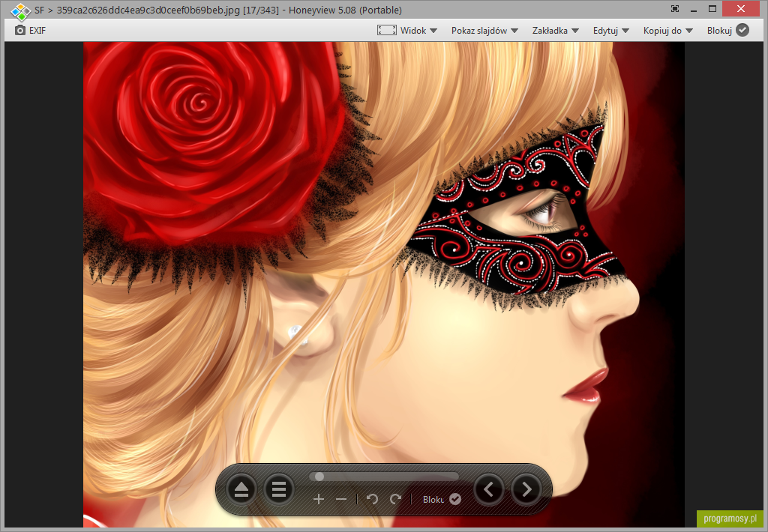Expand the Zakładka dropdown arrow

575,31
